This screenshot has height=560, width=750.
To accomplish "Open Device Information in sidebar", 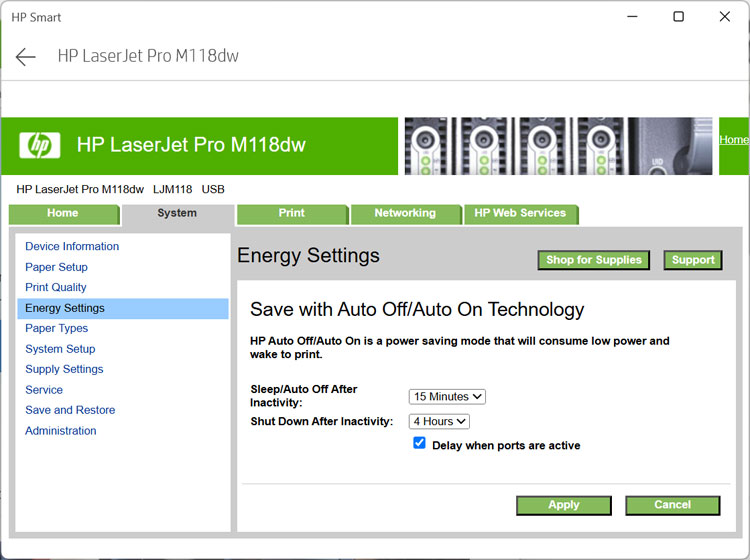I will (72, 246).
